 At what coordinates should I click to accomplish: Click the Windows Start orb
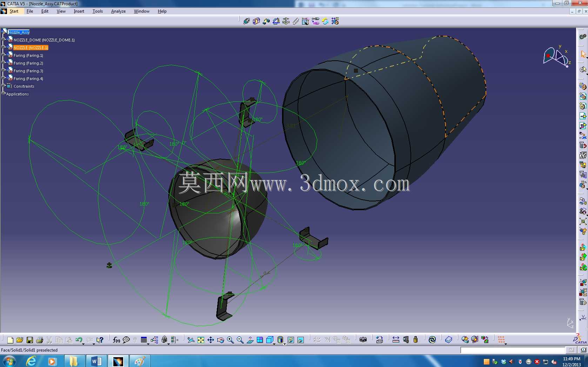pos(9,361)
